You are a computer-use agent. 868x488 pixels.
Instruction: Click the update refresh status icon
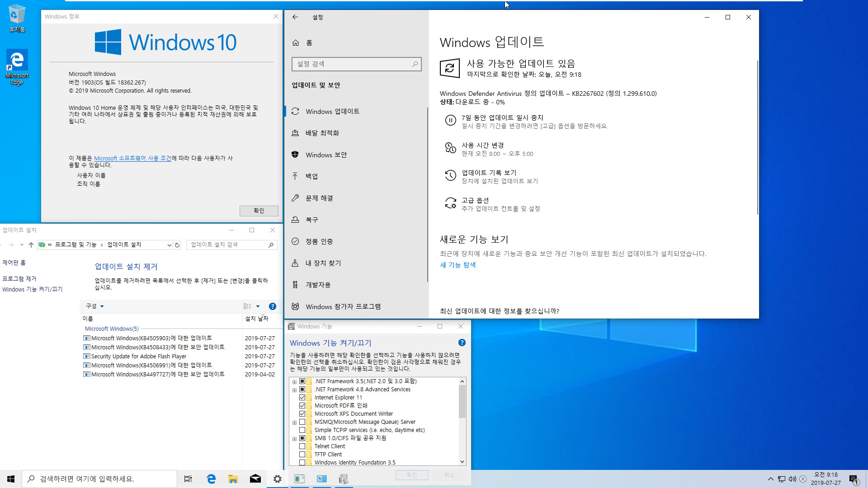click(x=450, y=68)
